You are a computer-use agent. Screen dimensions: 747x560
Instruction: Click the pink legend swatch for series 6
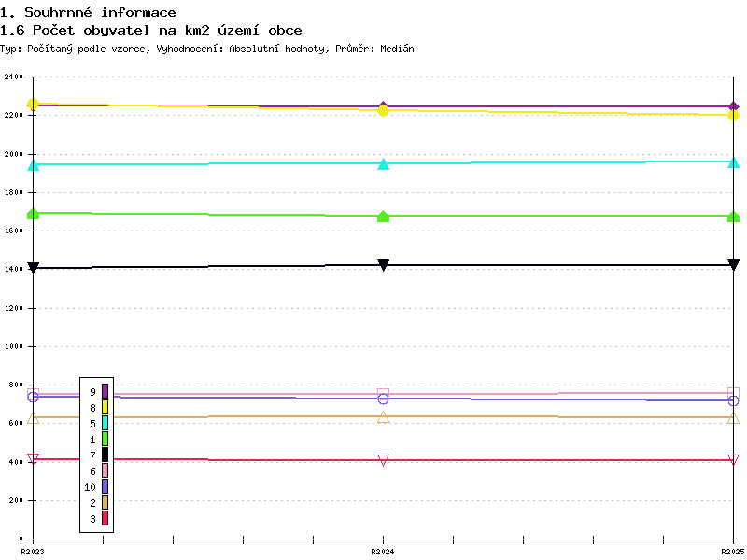pos(105,470)
